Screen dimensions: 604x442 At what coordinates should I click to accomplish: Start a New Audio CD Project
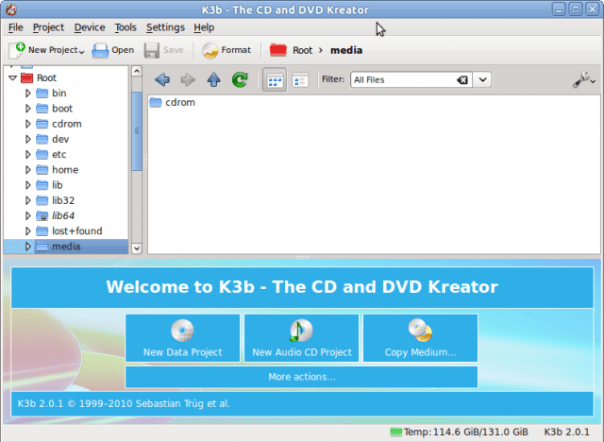point(302,338)
